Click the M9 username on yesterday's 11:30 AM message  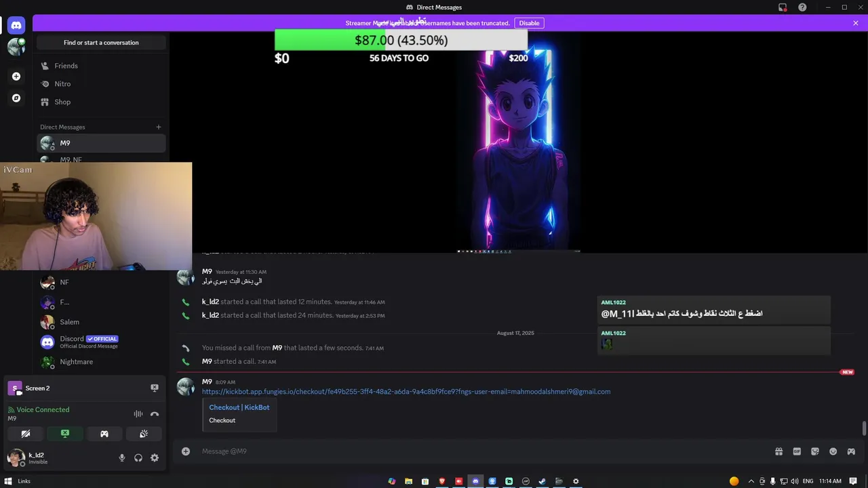tap(207, 272)
